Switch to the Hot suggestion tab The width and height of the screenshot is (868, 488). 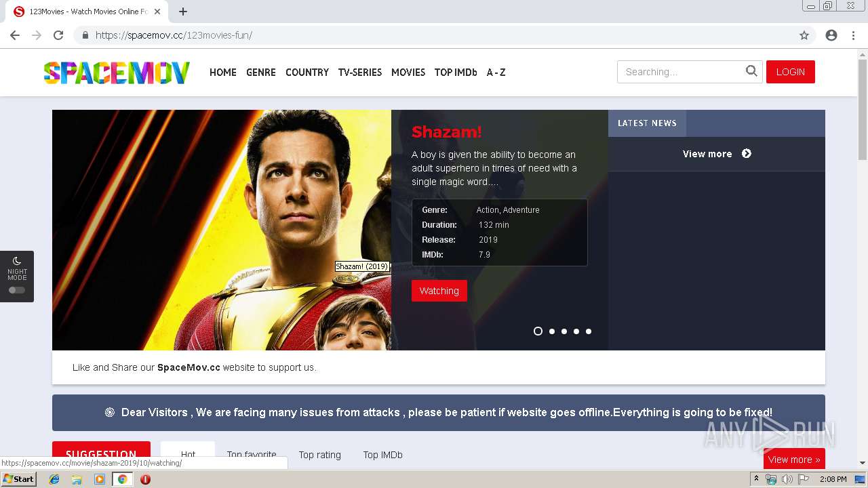tap(188, 454)
